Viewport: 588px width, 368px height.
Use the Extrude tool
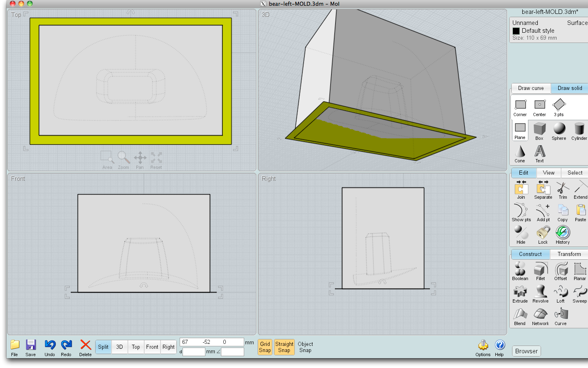[x=520, y=294]
